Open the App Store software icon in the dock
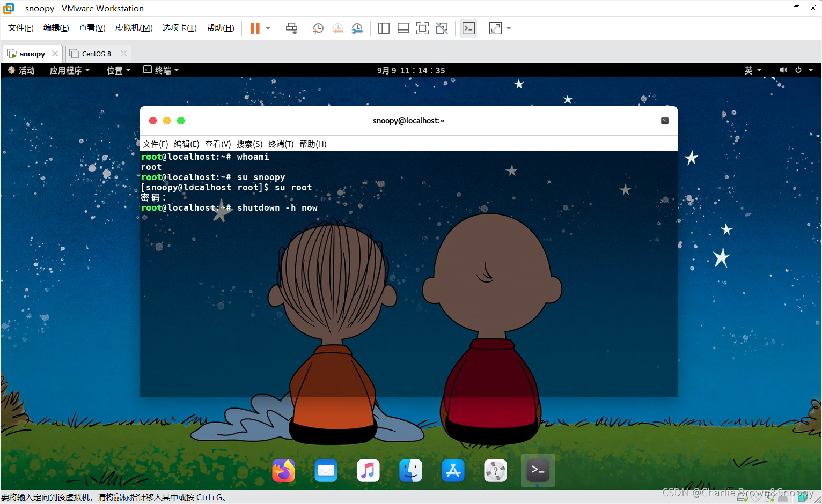The image size is (822, 504). [x=453, y=471]
